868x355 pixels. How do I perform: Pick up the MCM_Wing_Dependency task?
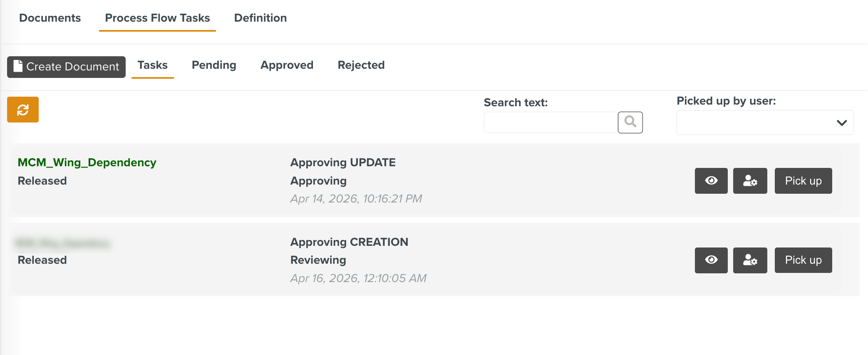coord(803,181)
